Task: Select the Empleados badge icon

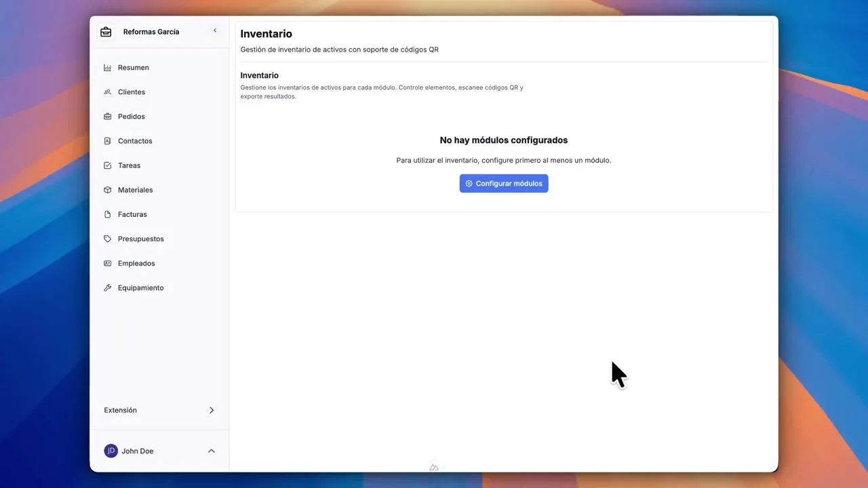Action: pyautogui.click(x=108, y=263)
